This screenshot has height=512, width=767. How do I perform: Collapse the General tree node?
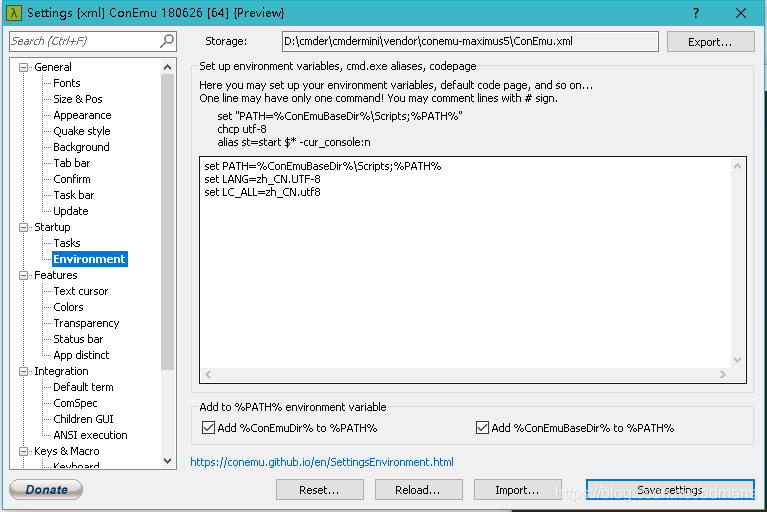23,67
